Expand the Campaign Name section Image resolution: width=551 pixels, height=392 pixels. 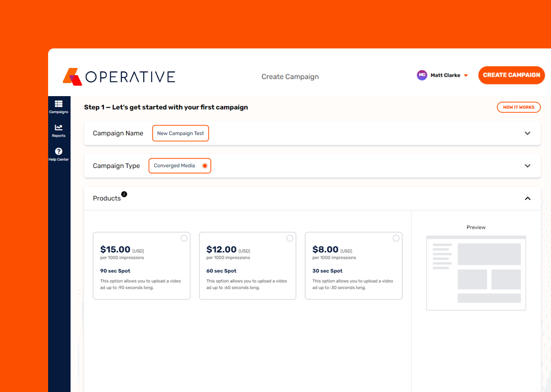(x=527, y=133)
